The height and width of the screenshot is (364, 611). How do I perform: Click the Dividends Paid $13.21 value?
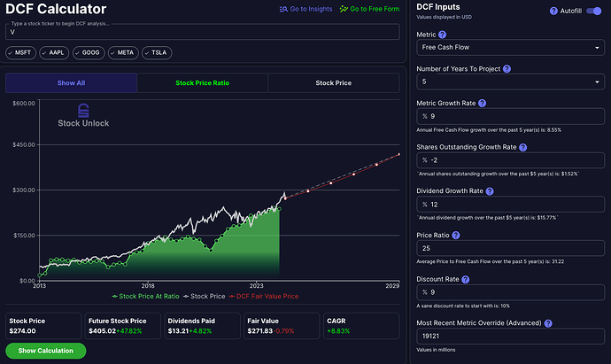(x=178, y=331)
